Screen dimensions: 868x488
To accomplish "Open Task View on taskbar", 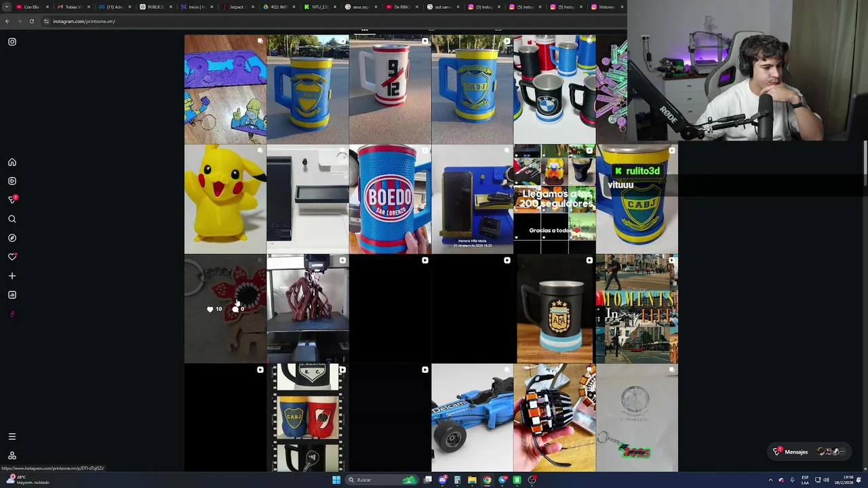I will click(428, 480).
